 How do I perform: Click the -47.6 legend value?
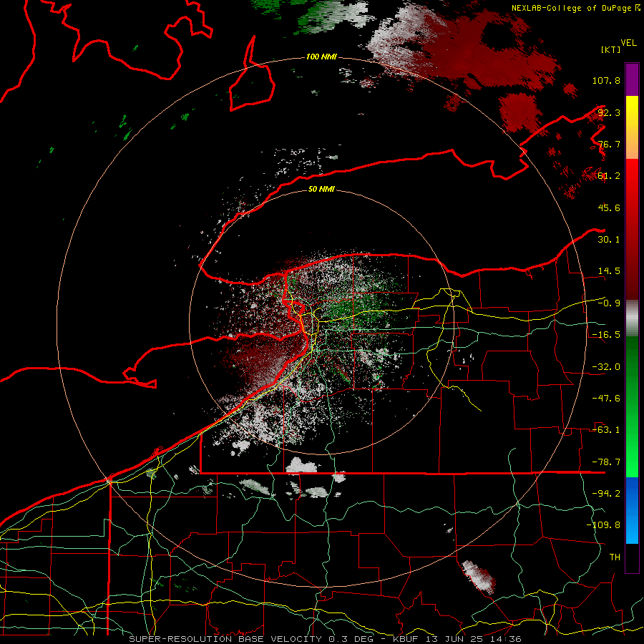(606, 399)
